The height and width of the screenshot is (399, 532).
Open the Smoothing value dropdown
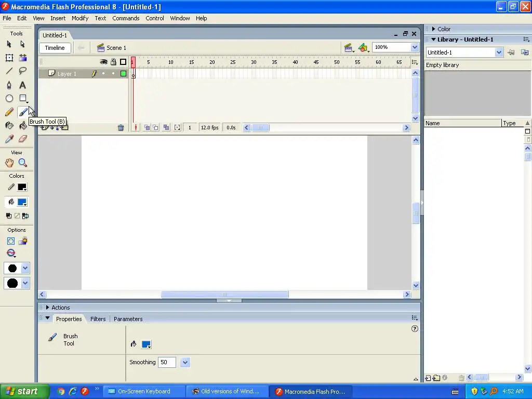(185, 362)
